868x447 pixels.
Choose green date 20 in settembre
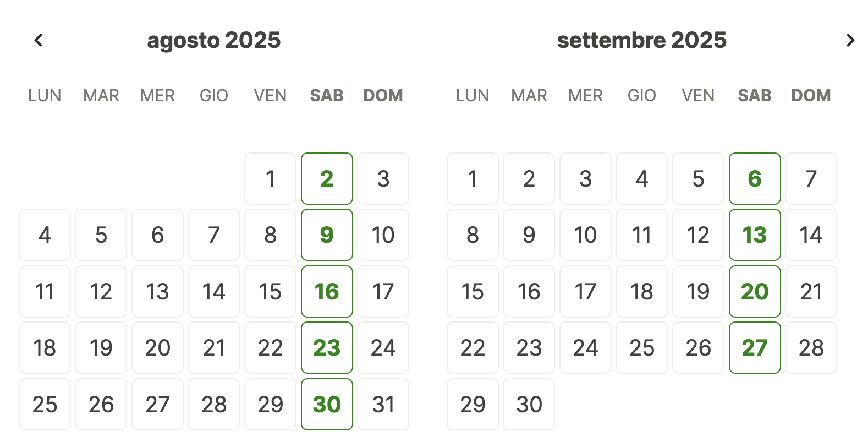point(755,291)
